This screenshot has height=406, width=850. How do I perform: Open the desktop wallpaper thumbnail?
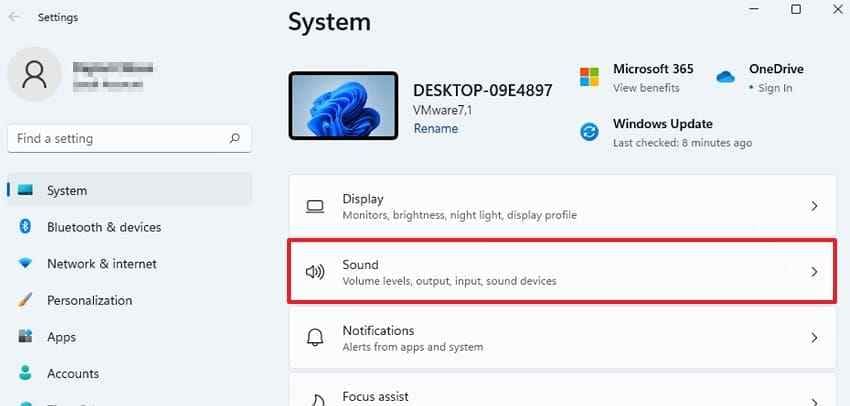tap(343, 106)
